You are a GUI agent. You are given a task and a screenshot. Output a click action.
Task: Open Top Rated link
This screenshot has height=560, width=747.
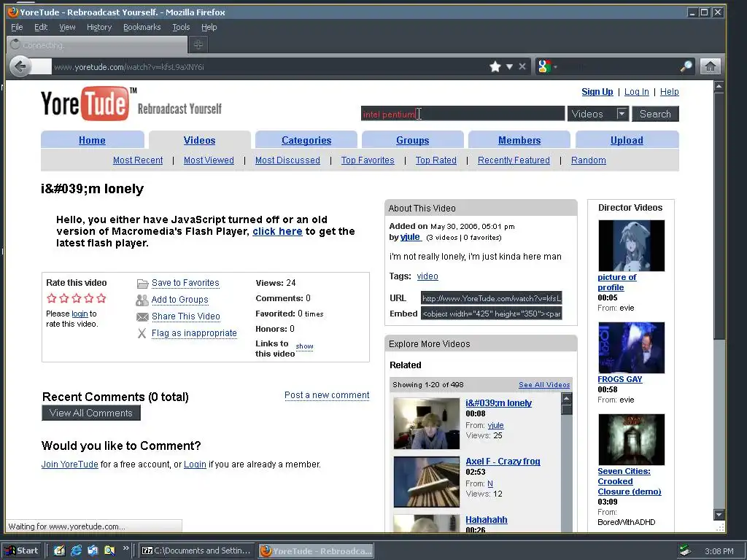pyautogui.click(x=436, y=160)
